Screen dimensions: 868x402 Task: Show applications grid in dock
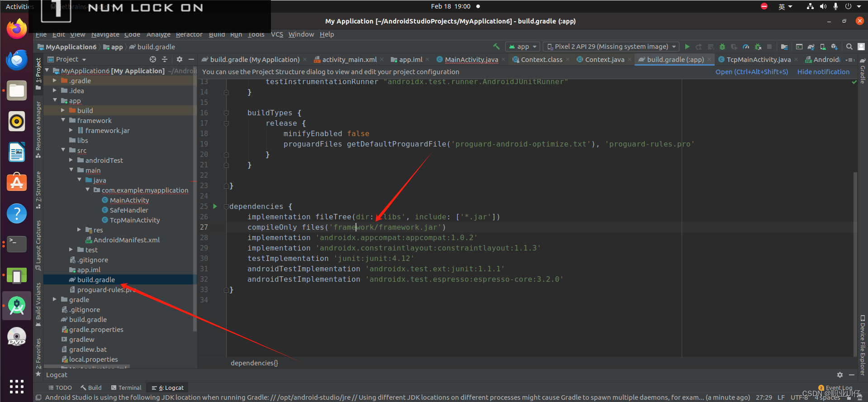17,387
